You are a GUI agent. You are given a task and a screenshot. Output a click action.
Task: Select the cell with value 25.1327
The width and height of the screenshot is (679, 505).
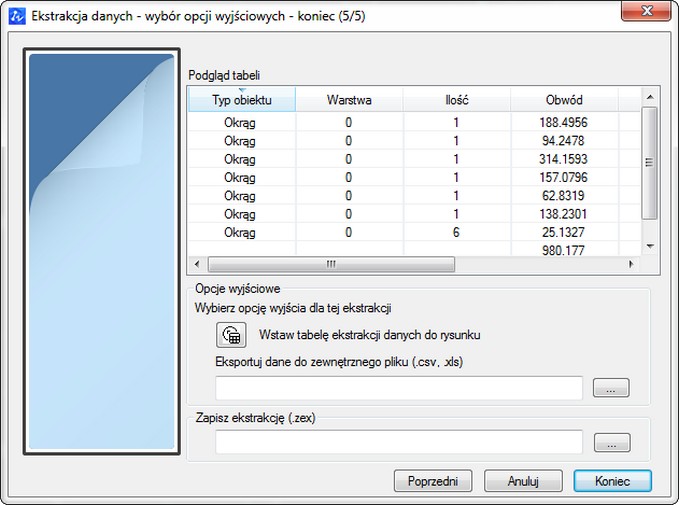pos(563,232)
